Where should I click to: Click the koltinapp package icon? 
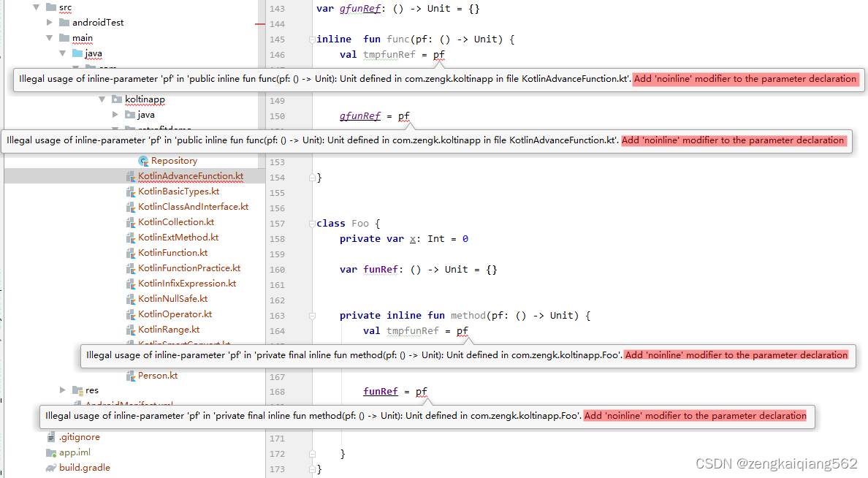[x=117, y=99]
